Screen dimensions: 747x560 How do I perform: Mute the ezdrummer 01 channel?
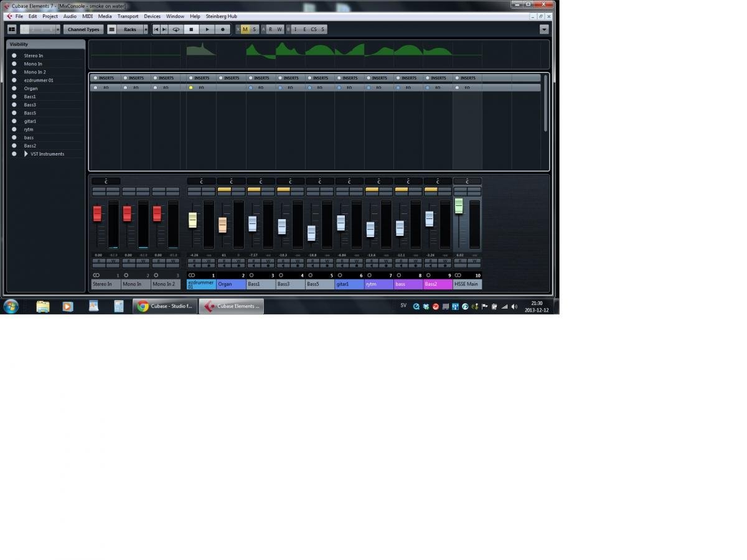pos(194,189)
